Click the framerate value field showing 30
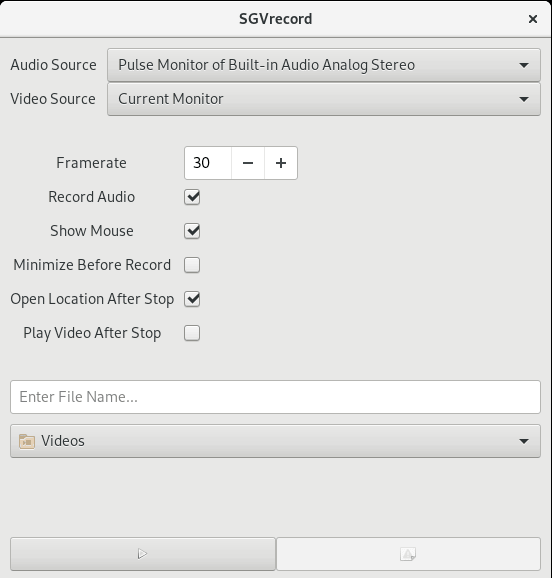552x578 pixels. pyautogui.click(x=208, y=163)
